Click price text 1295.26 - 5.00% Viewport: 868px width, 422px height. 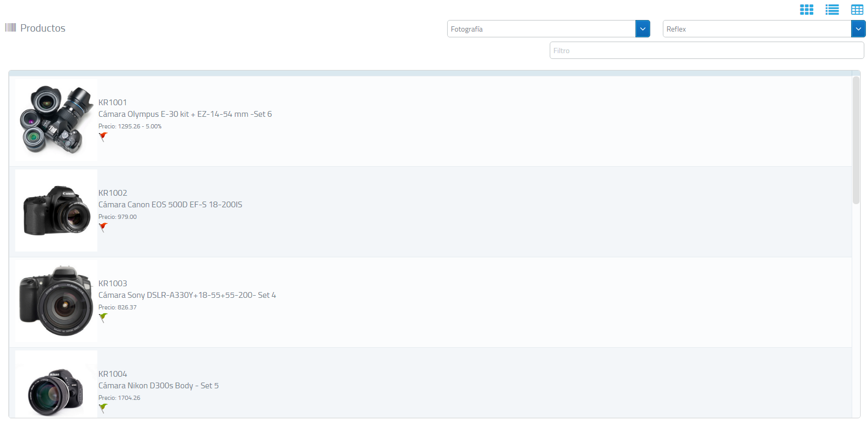point(140,126)
